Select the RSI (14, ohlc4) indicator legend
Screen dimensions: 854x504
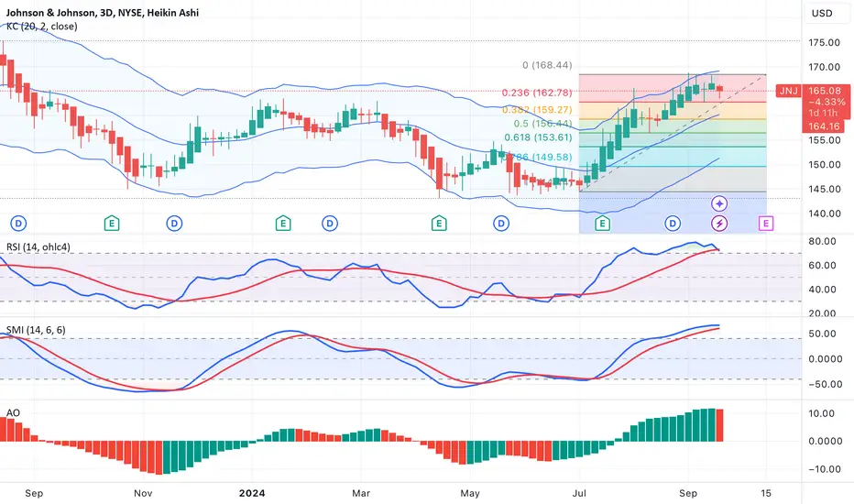(38, 247)
